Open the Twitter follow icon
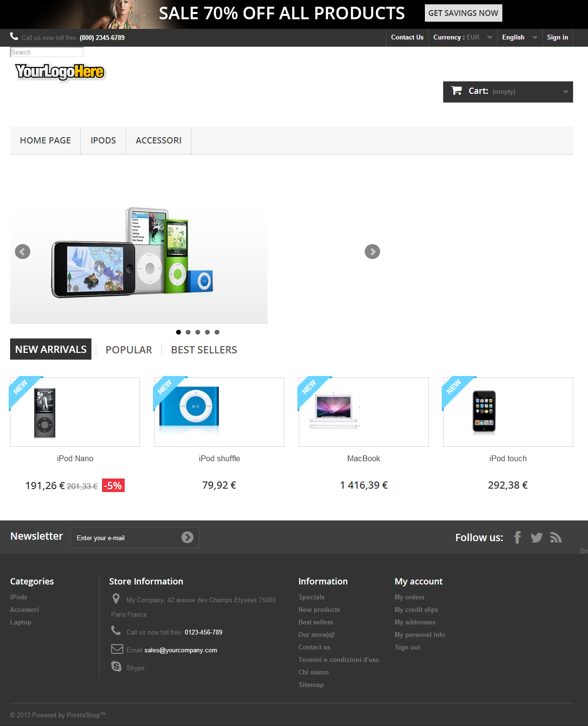This screenshot has width=588, height=726. 537,537
